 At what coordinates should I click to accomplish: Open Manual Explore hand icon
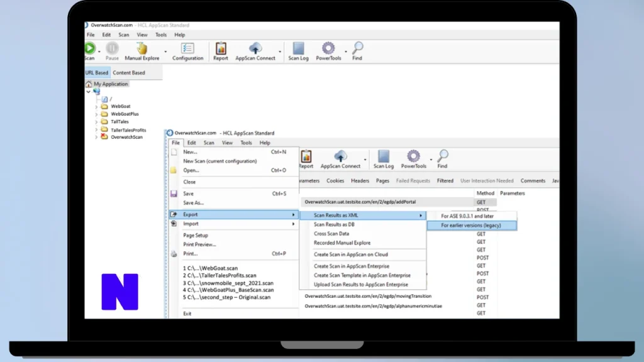point(142,48)
